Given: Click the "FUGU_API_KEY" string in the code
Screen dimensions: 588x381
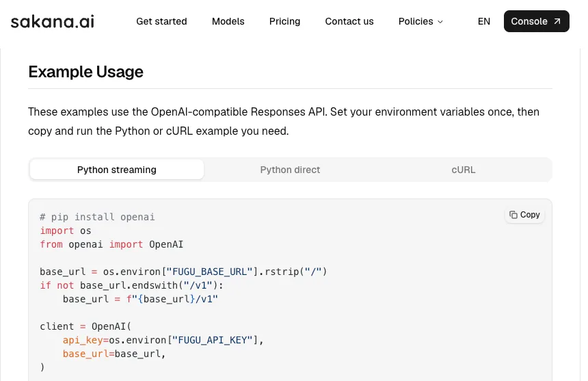Looking at the screenshot, I should coord(212,340).
